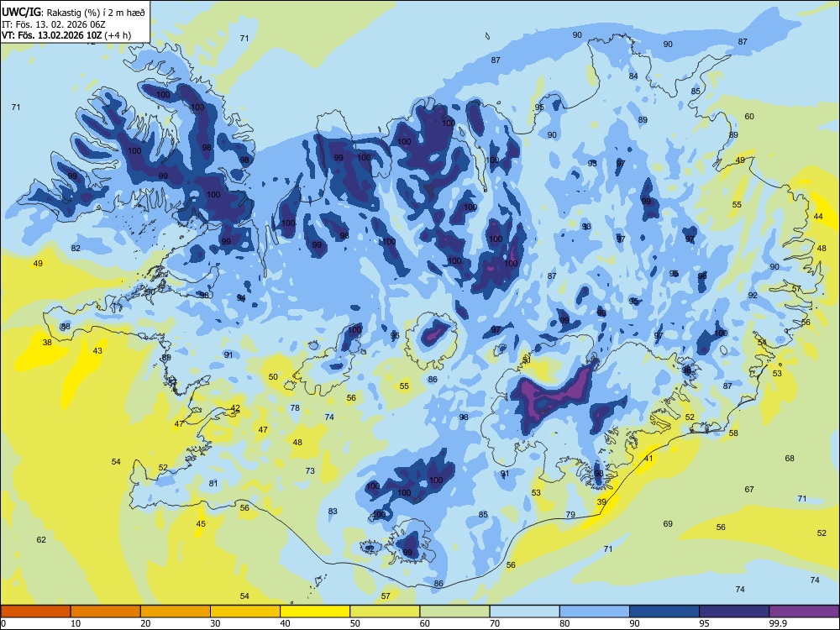Viewport: 840px width, 630px height.
Task: Select the map value 68
Action: (x=790, y=458)
